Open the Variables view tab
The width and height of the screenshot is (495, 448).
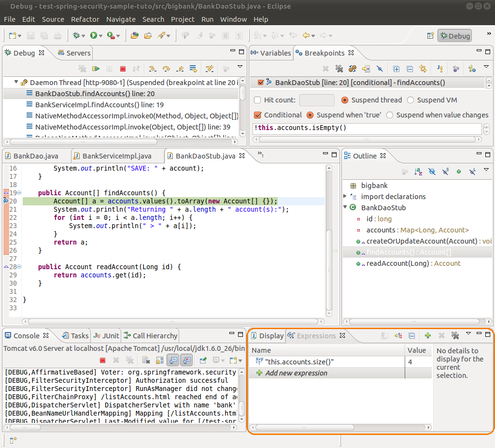(x=271, y=53)
